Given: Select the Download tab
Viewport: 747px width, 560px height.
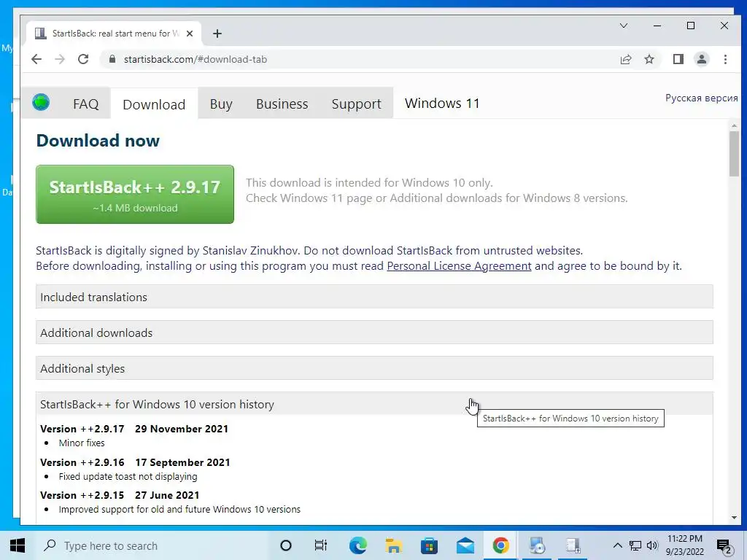Looking at the screenshot, I should pyautogui.click(x=154, y=104).
